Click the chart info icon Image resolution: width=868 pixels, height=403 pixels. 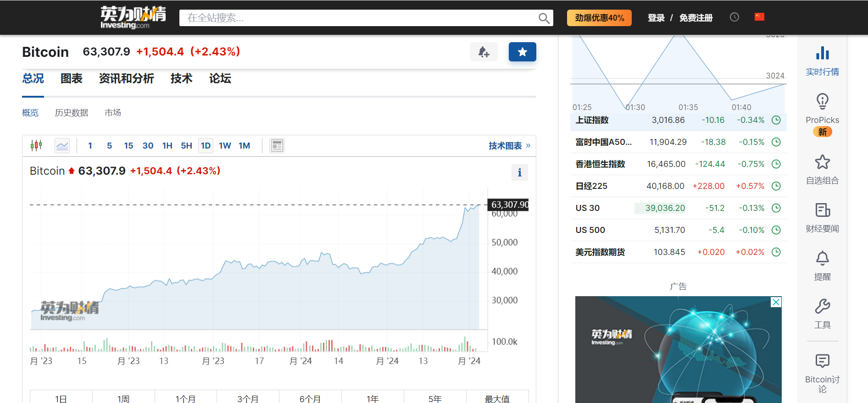(519, 172)
